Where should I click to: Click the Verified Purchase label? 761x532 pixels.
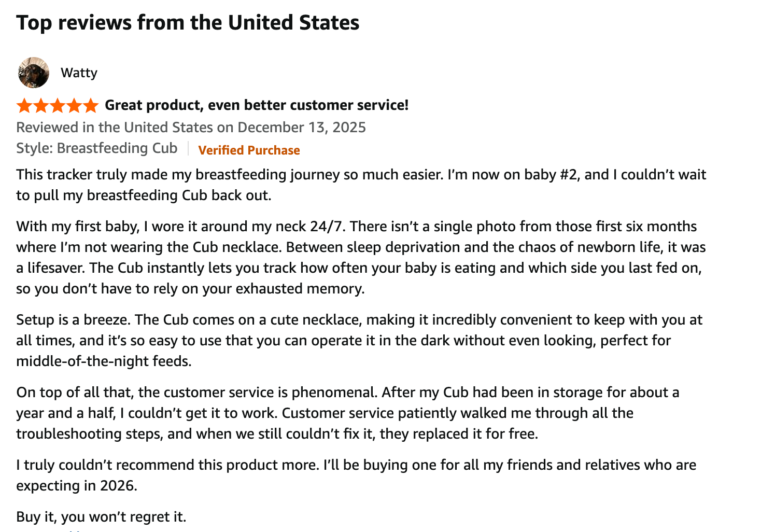coord(249,150)
